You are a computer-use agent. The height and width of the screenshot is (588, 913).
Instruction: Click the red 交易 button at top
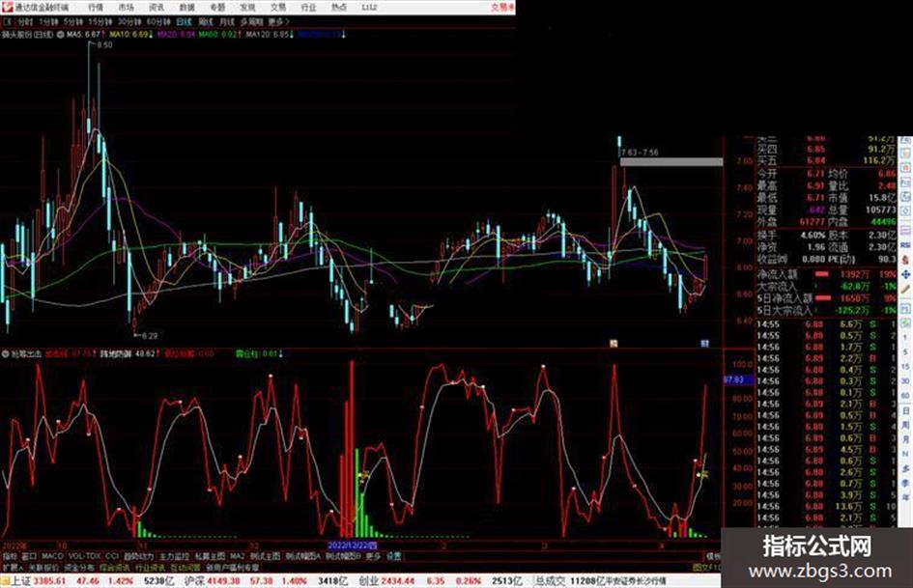tap(502, 8)
